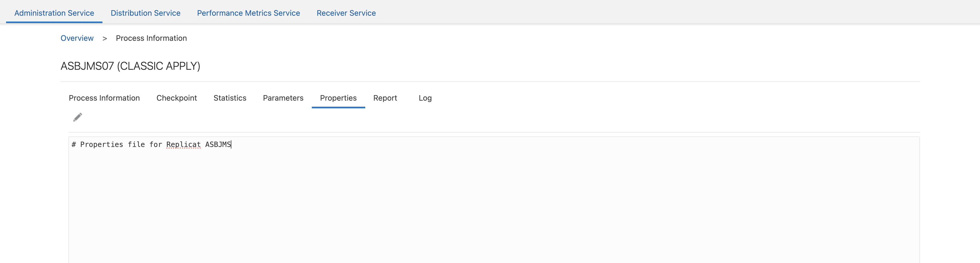980x263 pixels.
Task: Go to the Receiver Service tab
Action: [x=346, y=13]
